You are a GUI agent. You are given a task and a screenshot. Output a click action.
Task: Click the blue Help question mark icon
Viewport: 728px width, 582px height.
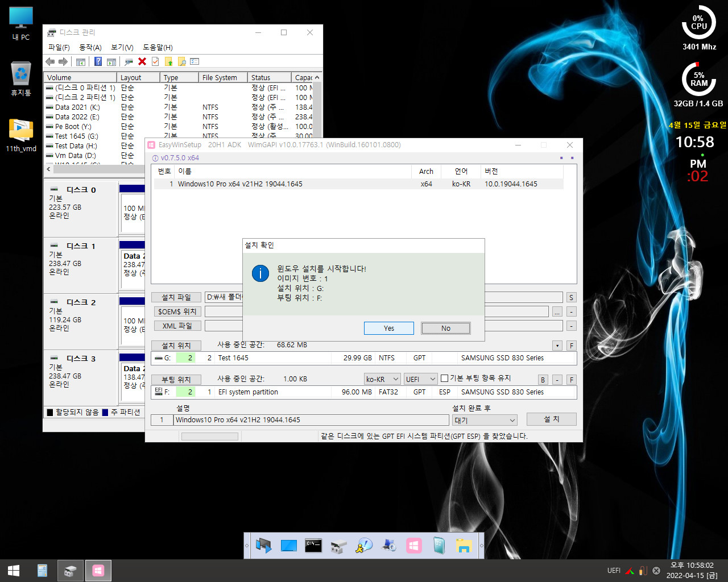98,61
